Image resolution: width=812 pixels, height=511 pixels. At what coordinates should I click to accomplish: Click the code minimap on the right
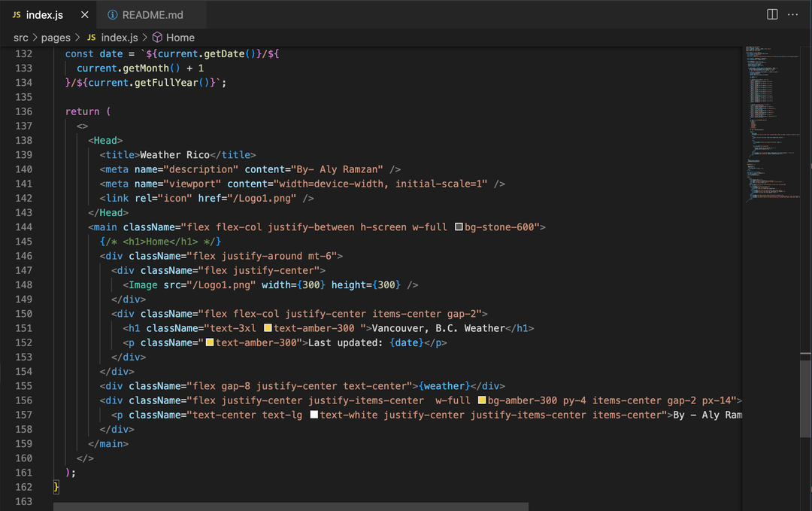(x=774, y=120)
